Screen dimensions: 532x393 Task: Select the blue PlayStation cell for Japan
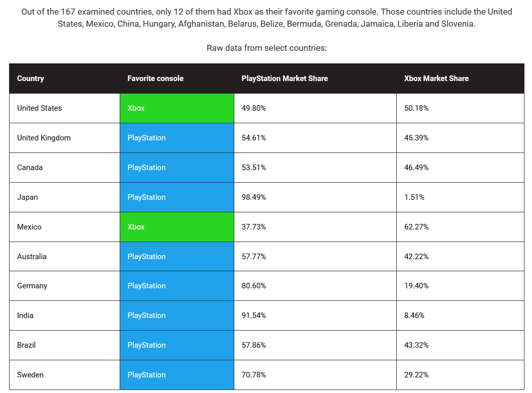pyautogui.click(x=177, y=197)
